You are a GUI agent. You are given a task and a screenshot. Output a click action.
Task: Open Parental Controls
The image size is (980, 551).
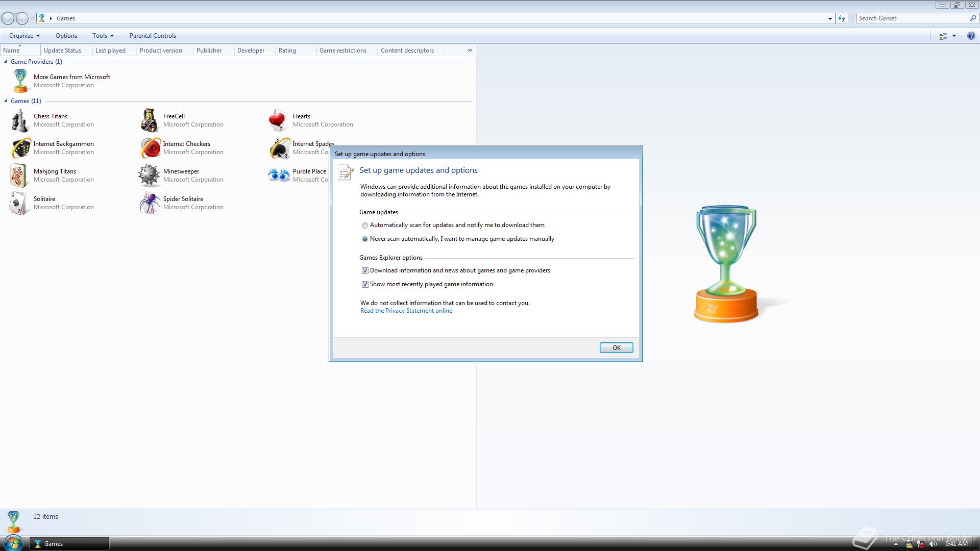[153, 36]
